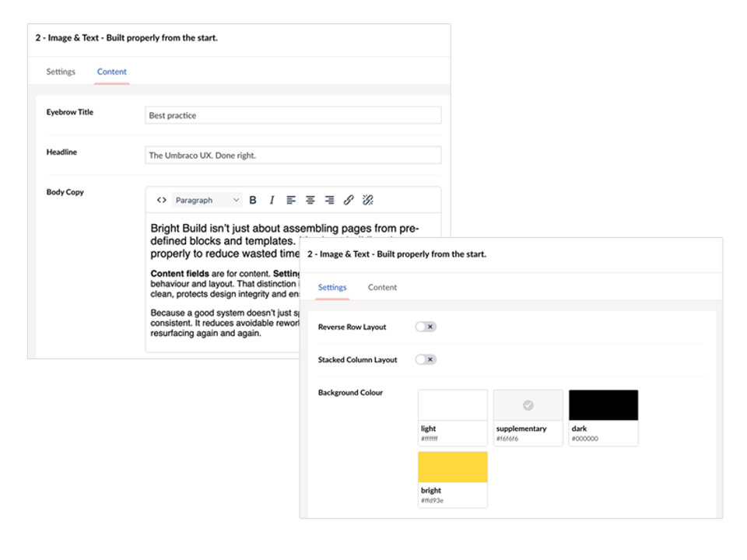Screen dimensions: 747x560
Task: Insert a link in body copy
Action: 349,200
